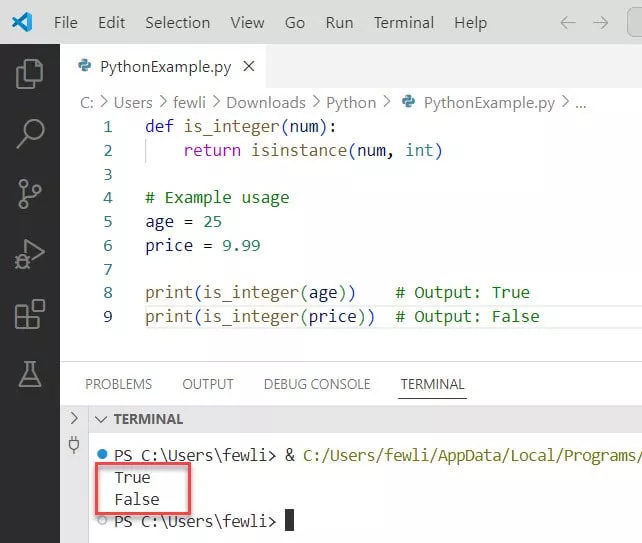Switch to the DEBUG CONSOLE tab
Viewport: 642px width, 543px height.
[x=317, y=384]
